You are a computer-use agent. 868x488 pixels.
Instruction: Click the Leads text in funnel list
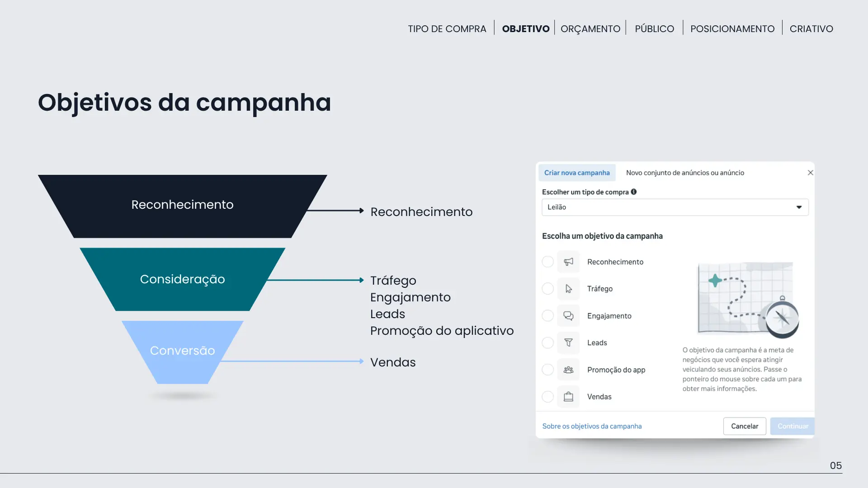pos(387,314)
